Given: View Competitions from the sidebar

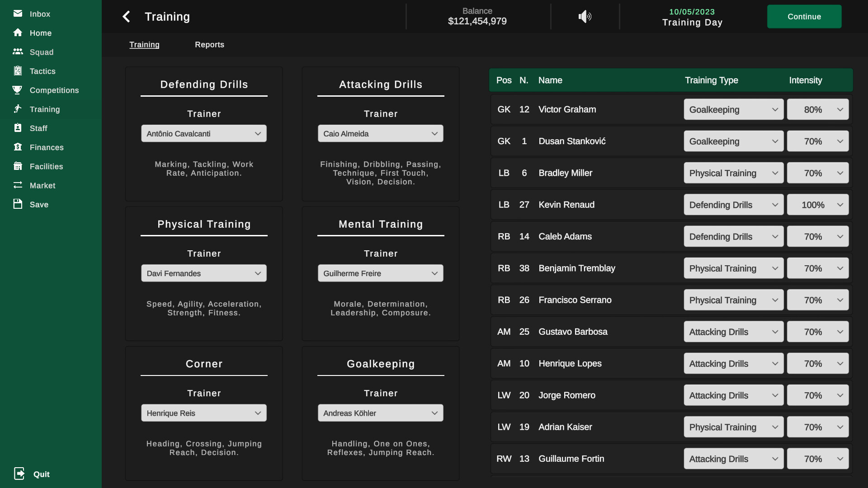Looking at the screenshot, I should (54, 90).
